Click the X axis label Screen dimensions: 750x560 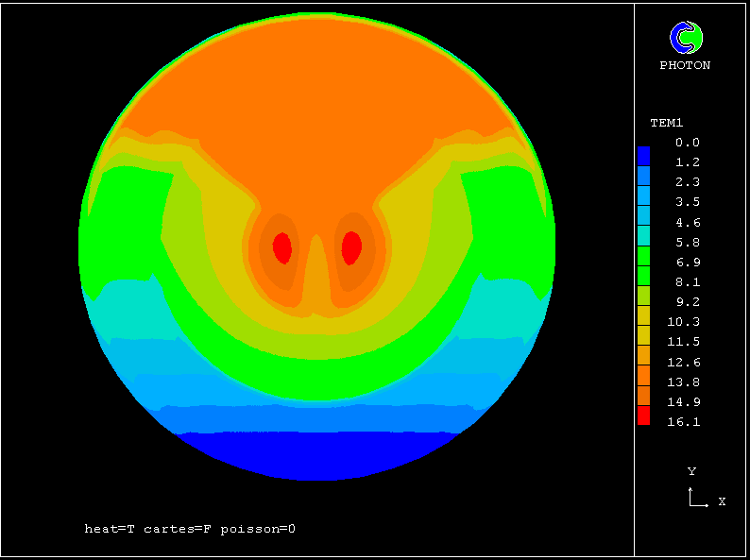[x=722, y=501]
